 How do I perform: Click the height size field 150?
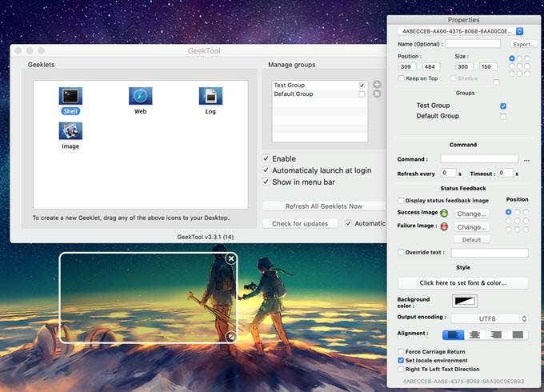[x=488, y=66]
